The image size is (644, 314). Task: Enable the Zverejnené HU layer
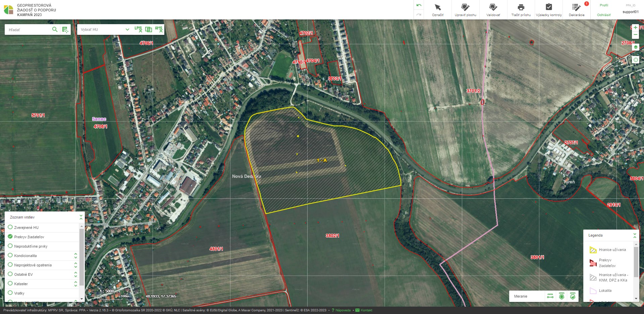click(10, 227)
